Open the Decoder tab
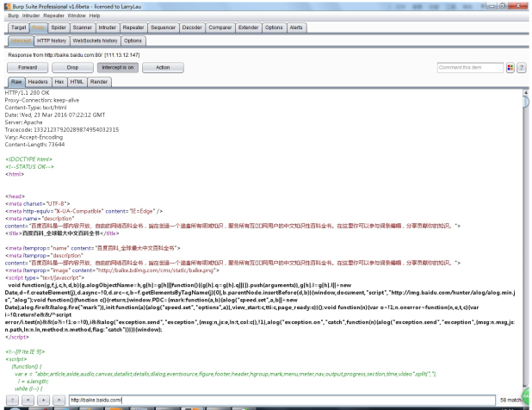 click(192, 28)
